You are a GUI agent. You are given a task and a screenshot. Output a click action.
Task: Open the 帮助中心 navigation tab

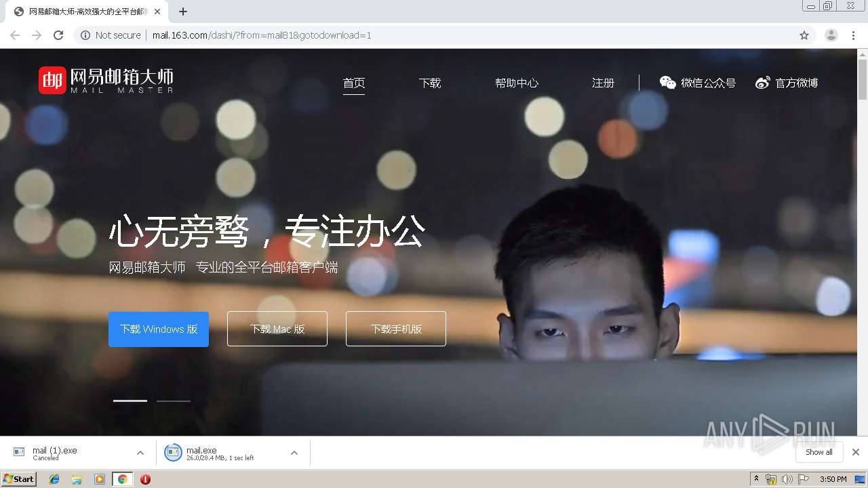pyautogui.click(x=517, y=83)
